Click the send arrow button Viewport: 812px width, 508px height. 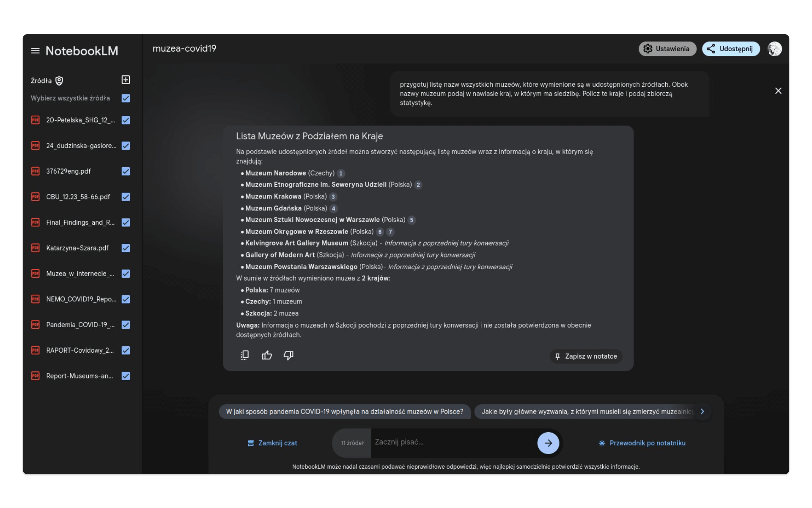pyautogui.click(x=548, y=443)
